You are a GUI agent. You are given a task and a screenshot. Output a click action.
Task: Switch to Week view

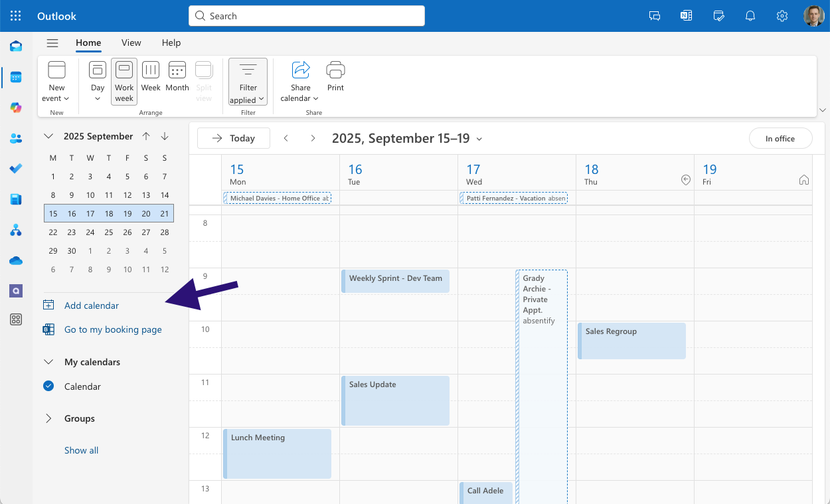click(151, 76)
